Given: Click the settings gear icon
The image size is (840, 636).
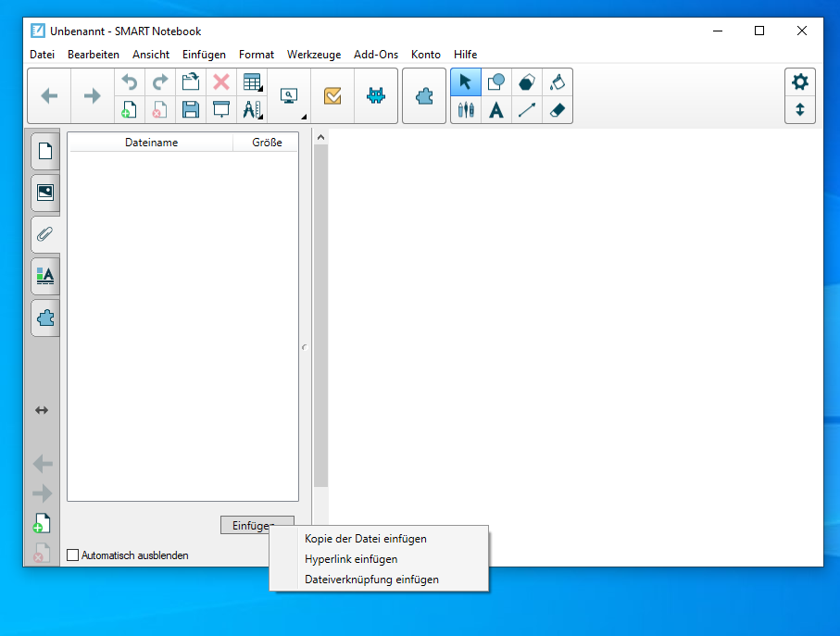Looking at the screenshot, I should pos(799,81).
